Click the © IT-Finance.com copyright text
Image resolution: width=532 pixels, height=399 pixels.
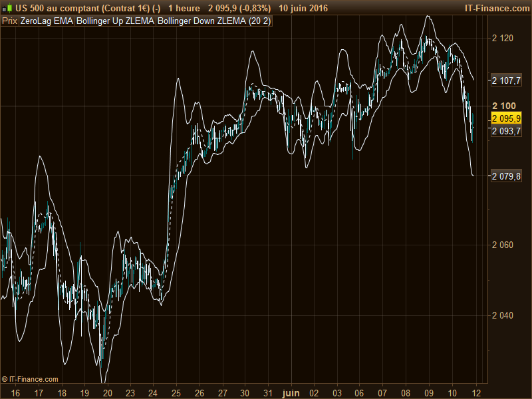tap(30, 379)
